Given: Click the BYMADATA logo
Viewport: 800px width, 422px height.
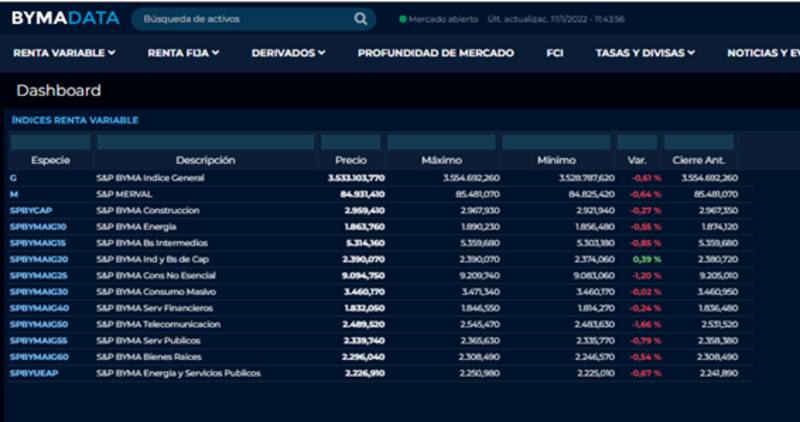Looking at the screenshot, I should pos(65,18).
